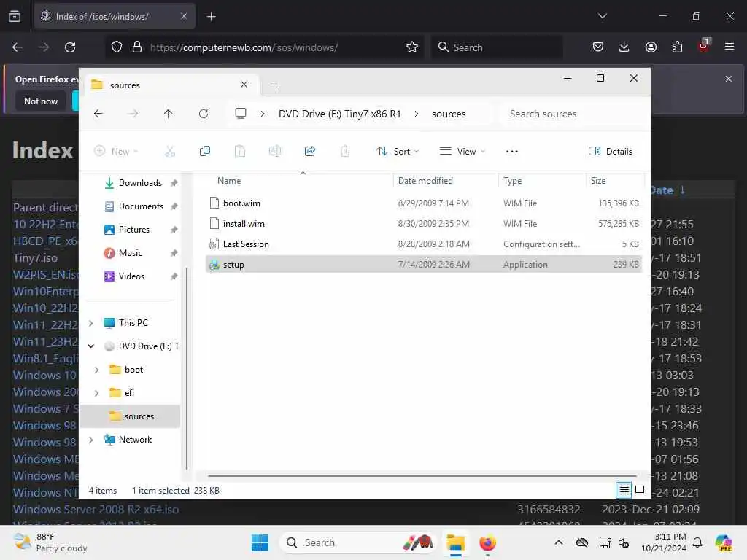Image resolution: width=747 pixels, height=560 pixels.
Task: Go back in File Explorer
Action: 98,114
